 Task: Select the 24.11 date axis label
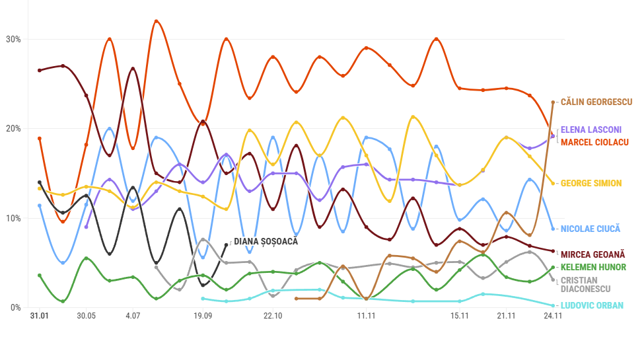[553, 317]
